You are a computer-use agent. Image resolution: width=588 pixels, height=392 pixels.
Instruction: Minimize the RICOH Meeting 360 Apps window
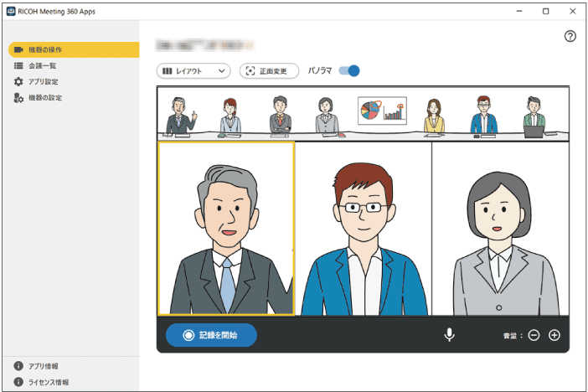click(519, 11)
